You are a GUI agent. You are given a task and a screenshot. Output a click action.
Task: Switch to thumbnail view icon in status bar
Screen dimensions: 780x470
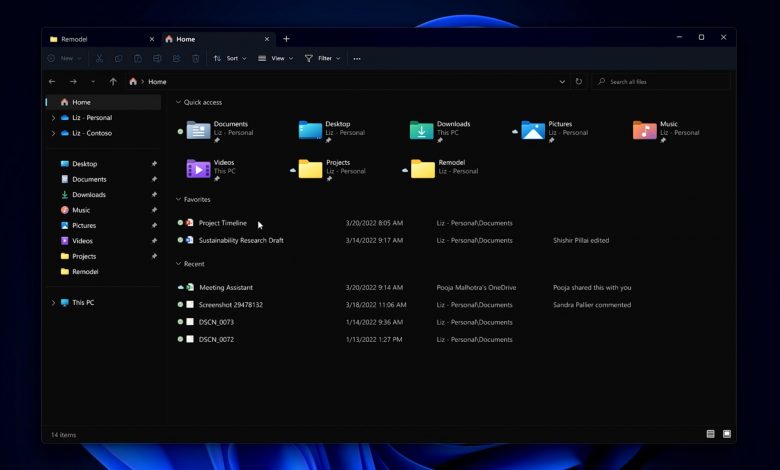(x=727, y=434)
